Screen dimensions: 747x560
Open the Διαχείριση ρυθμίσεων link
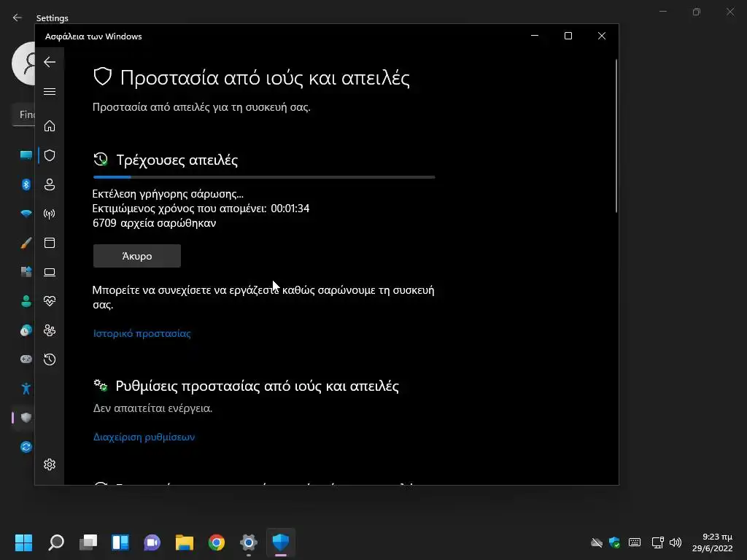(144, 437)
